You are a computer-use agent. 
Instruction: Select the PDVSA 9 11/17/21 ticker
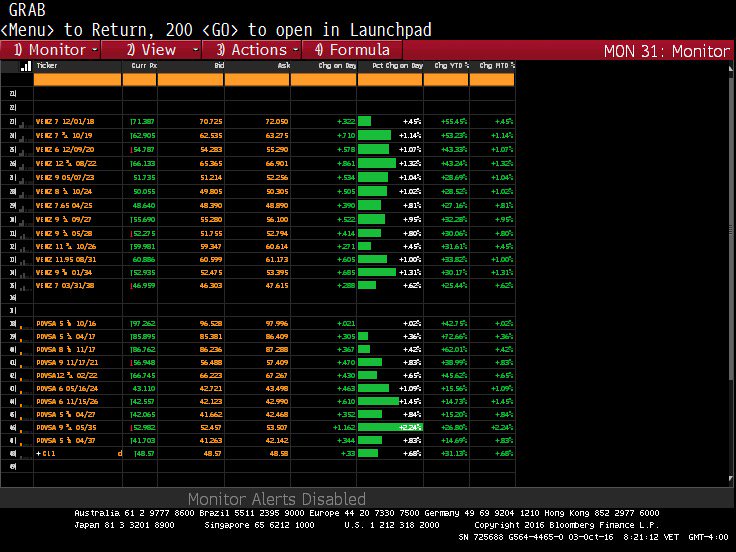click(67, 362)
